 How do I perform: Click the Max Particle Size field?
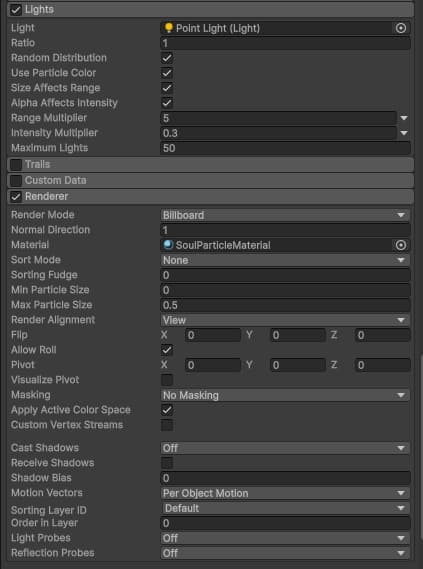[x=285, y=305]
